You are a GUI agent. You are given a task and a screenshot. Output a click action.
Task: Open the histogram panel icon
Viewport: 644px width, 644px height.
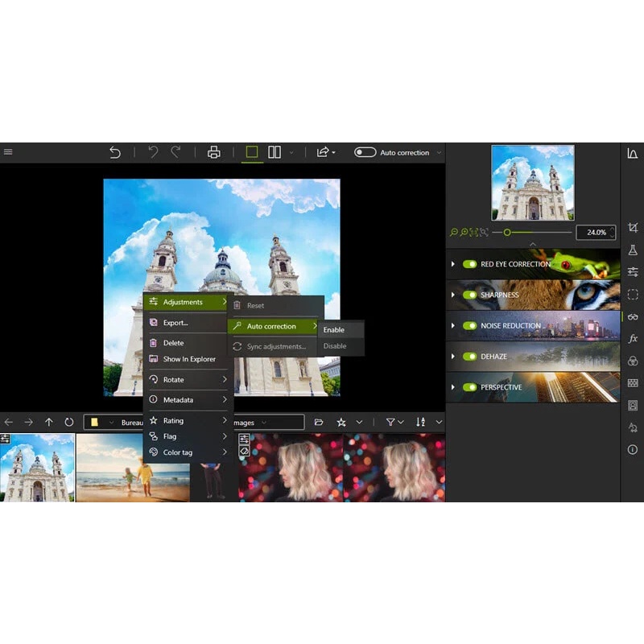pyautogui.click(x=633, y=153)
